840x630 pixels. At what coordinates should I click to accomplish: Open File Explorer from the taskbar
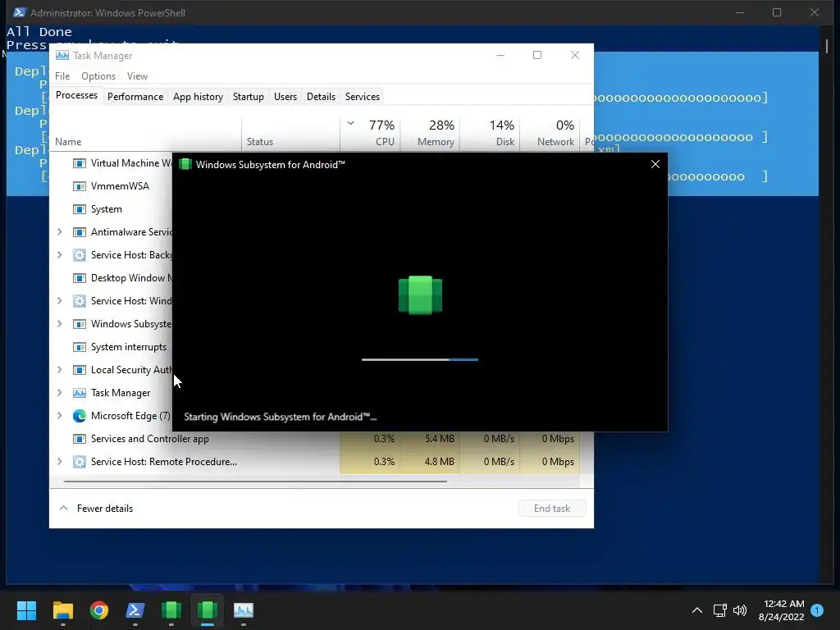pyautogui.click(x=62, y=610)
